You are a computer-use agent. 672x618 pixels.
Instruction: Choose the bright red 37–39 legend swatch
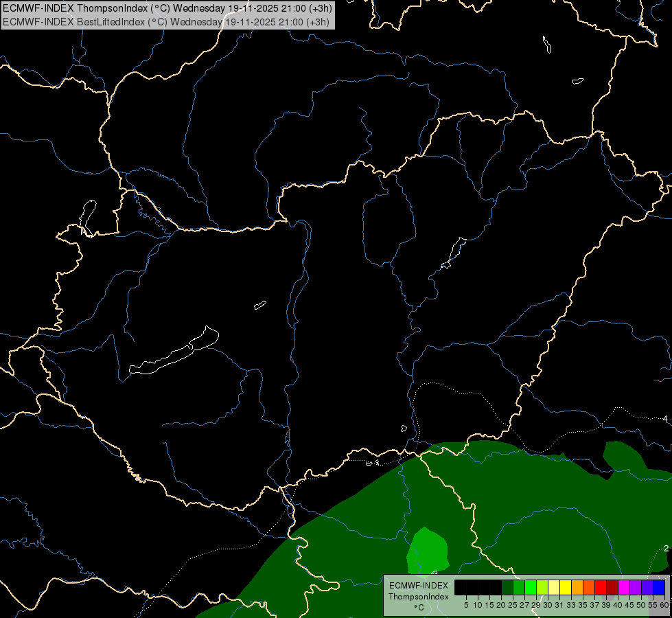click(x=601, y=588)
